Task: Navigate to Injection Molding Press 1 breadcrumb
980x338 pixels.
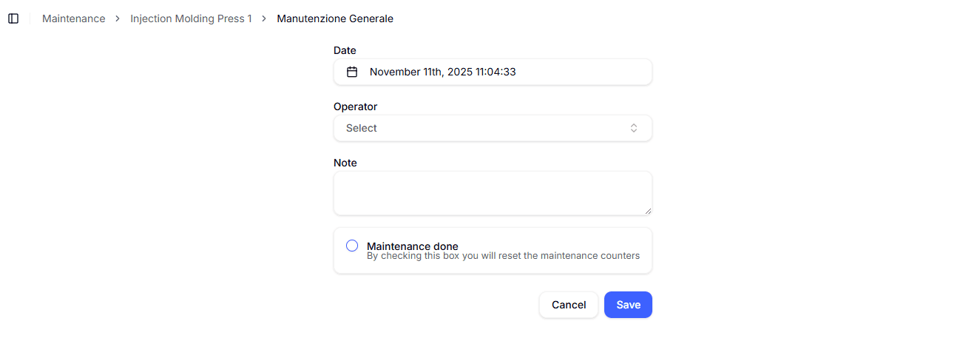Action: (191, 18)
